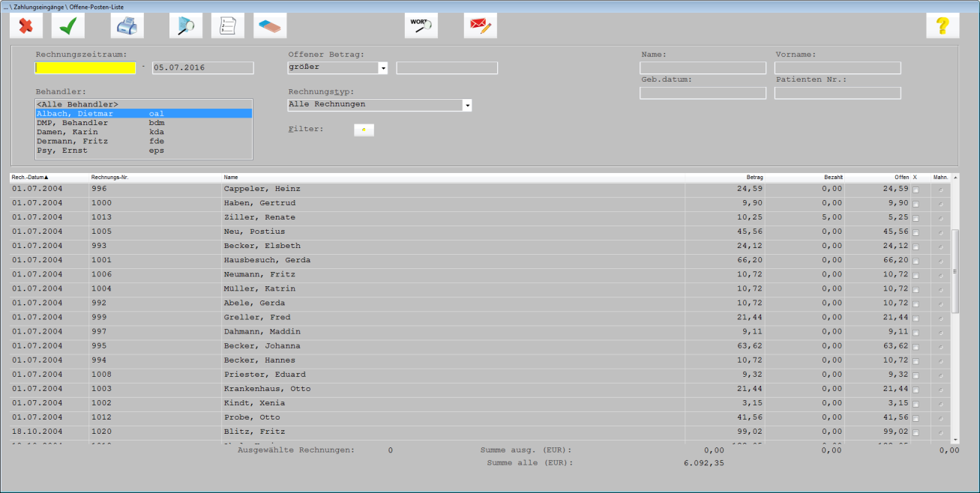Open the document magnifier search icon

point(186,26)
